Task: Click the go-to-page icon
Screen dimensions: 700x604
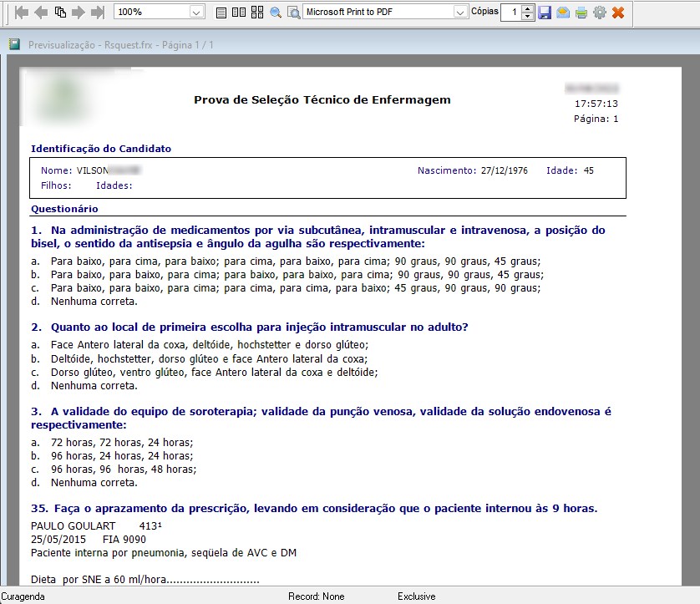Action: pyautogui.click(x=60, y=13)
